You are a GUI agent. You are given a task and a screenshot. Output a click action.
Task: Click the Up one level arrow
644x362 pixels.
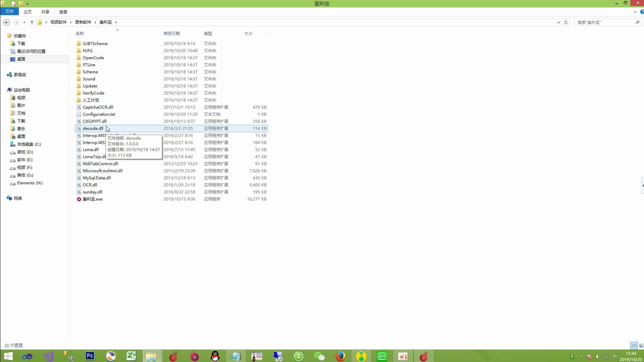(x=32, y=22)
